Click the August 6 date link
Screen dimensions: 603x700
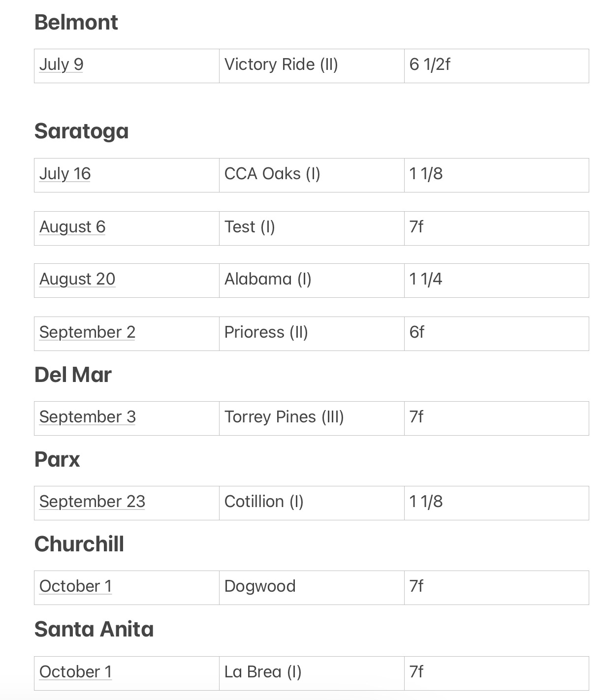72,227
